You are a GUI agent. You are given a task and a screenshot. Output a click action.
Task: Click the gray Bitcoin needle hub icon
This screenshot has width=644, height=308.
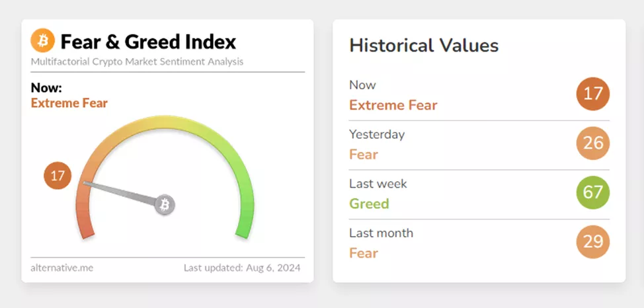(165, 205)
